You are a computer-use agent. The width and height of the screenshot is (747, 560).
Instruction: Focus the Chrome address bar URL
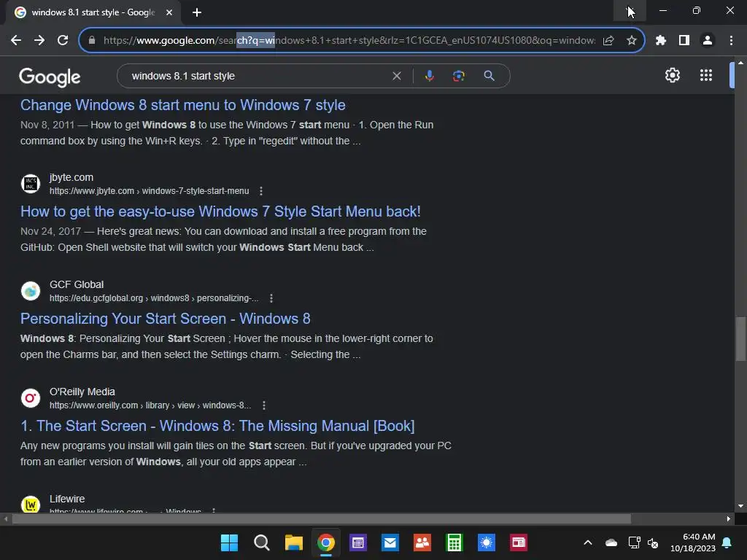pos(349,41)
